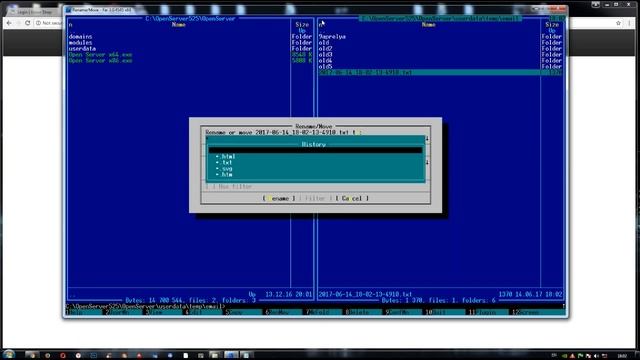Select the .svg history entry

(x=224, y=169)
